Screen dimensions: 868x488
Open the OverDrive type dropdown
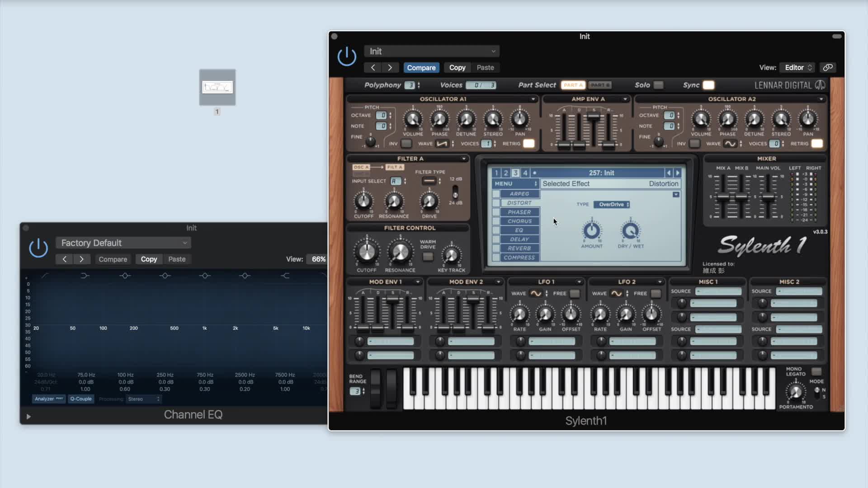pos(612,204)
